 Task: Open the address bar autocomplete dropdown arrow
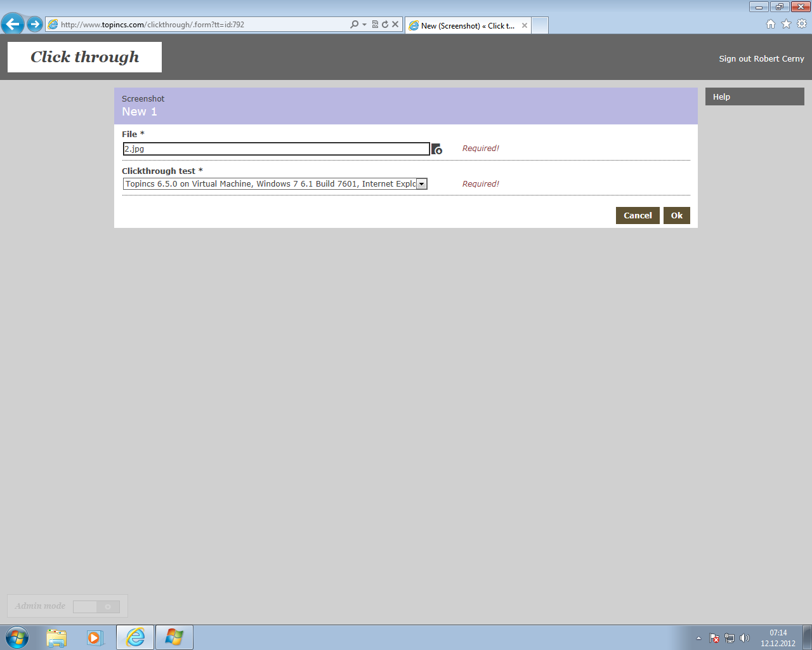coord(364,25)
